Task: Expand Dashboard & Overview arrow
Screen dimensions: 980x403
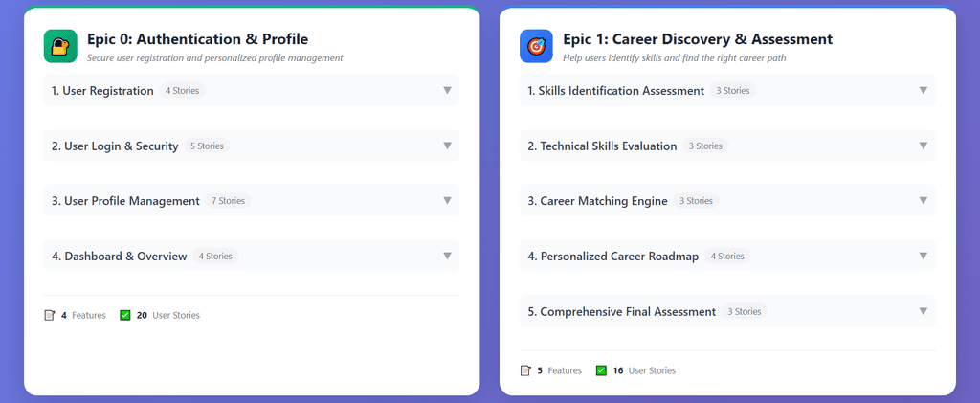Action: pyautogui.click(x=447, y=256)
